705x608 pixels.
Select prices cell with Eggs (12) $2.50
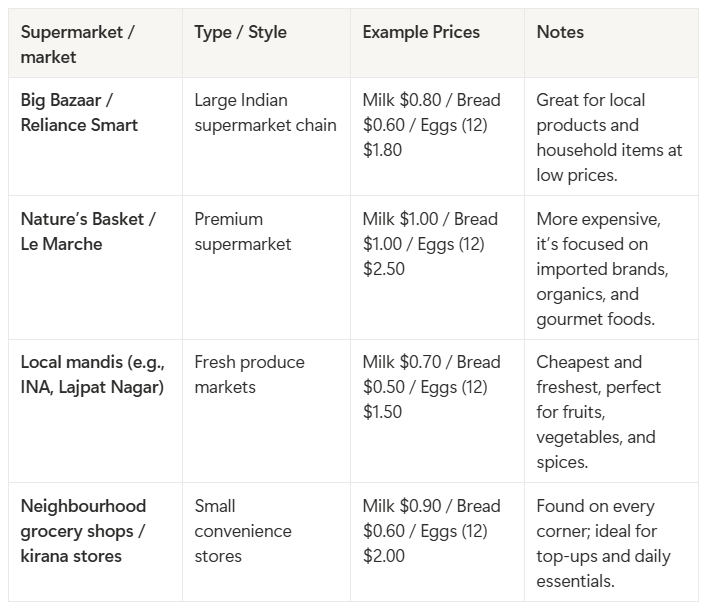point(431,244)
